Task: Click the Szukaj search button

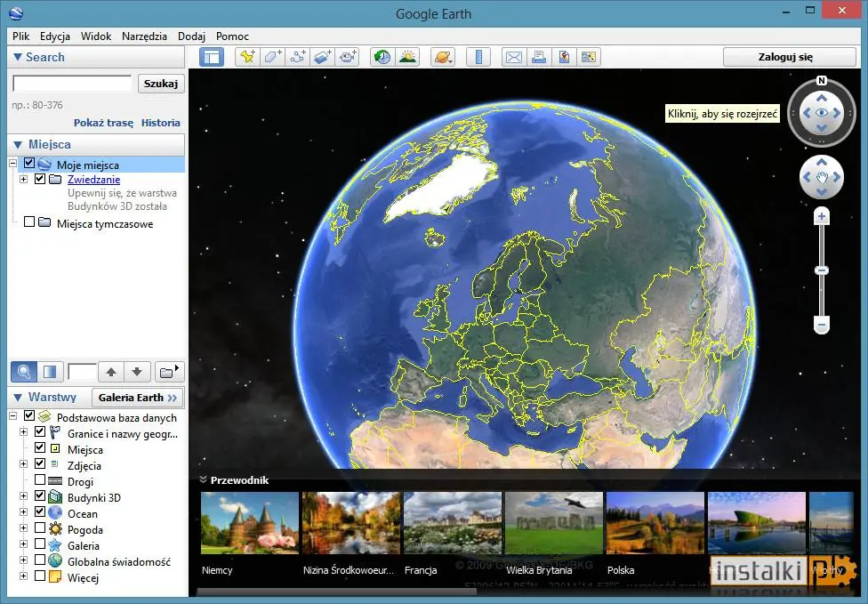Action: pyautogui.click(x=161, y=84)
